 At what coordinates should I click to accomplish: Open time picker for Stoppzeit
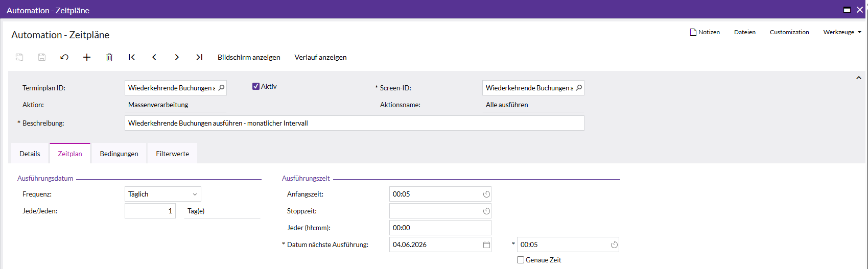(486, 211)
